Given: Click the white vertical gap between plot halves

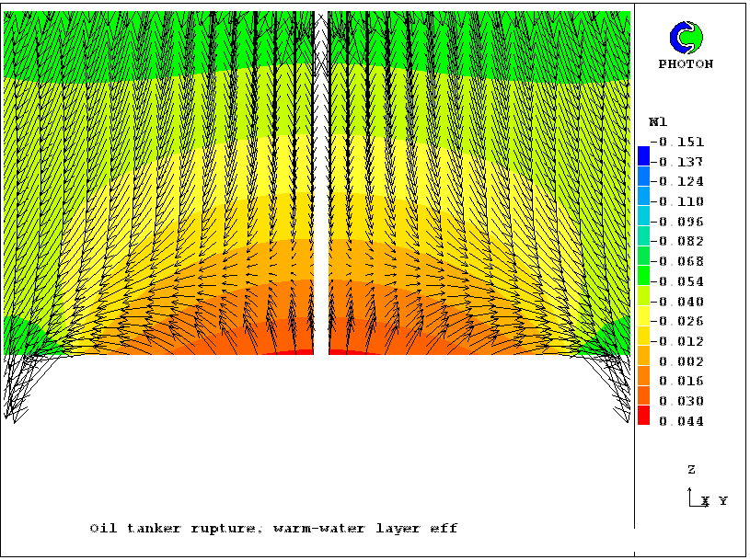Looking at the screenshot, I should pyautogui.click(x=321, y=184).
